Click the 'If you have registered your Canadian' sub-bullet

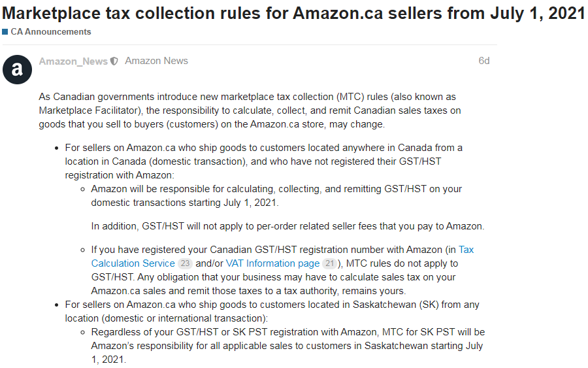pyautogui.click(x=282, y=270)
